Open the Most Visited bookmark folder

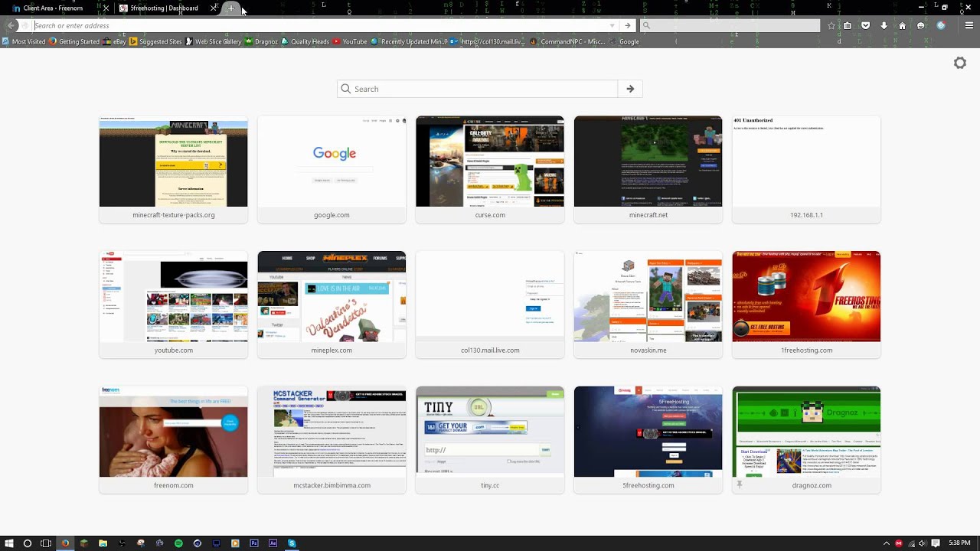(24, 42)
